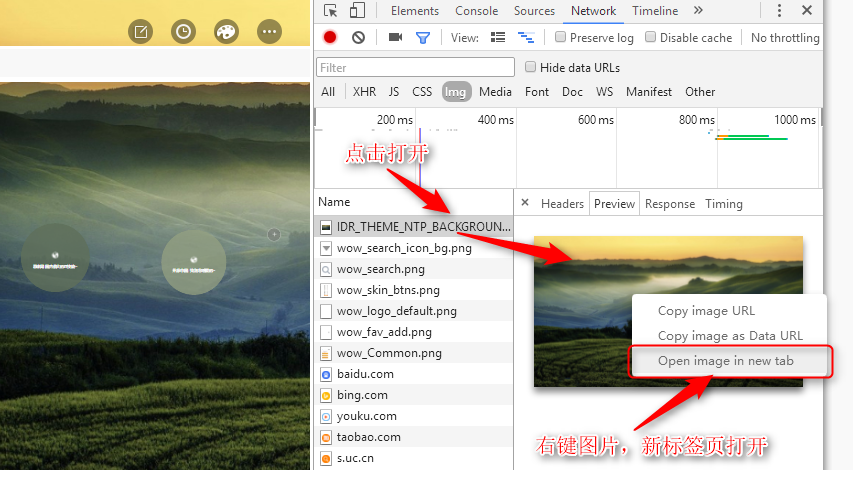This screenshot has width=853, height=483.
Task: Switch to the Headers tab
Action: click(562, 203)
